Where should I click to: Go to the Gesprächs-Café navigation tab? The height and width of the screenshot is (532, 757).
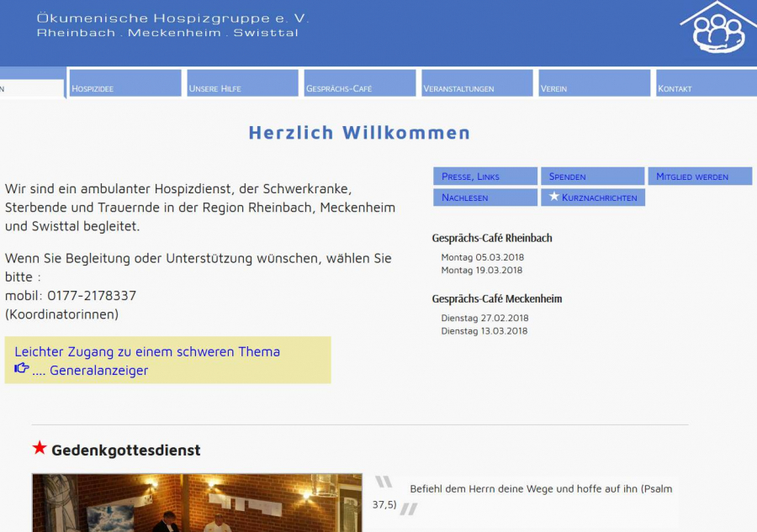[x=360, y=84]
